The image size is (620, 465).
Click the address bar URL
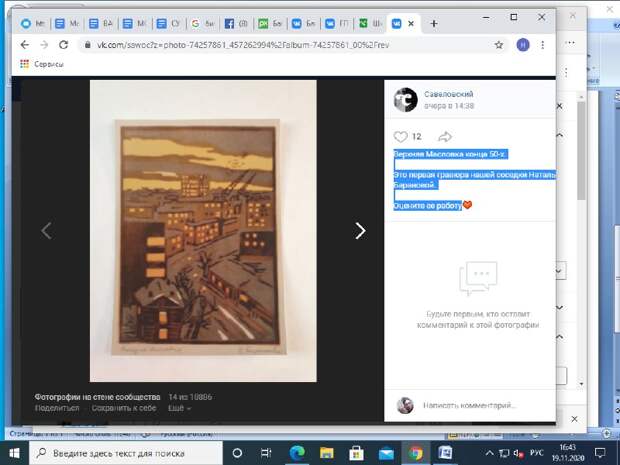pos(243,45)
